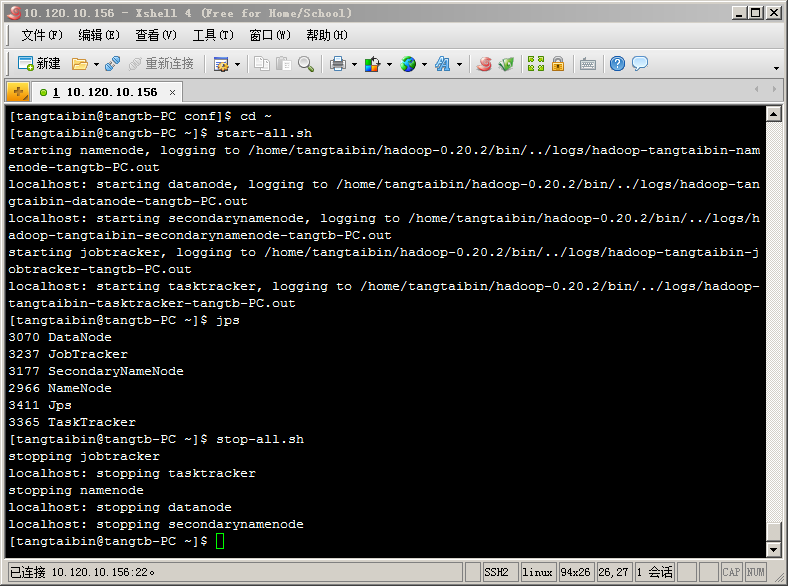Click the vertical scrollbar thumb
788x586 pixels.
coord(774,532)
